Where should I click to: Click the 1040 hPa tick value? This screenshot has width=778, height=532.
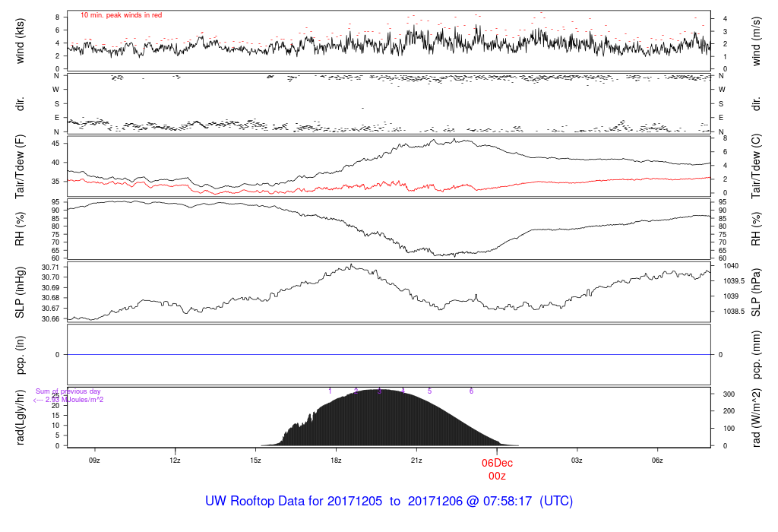click(x=731, y=266)
